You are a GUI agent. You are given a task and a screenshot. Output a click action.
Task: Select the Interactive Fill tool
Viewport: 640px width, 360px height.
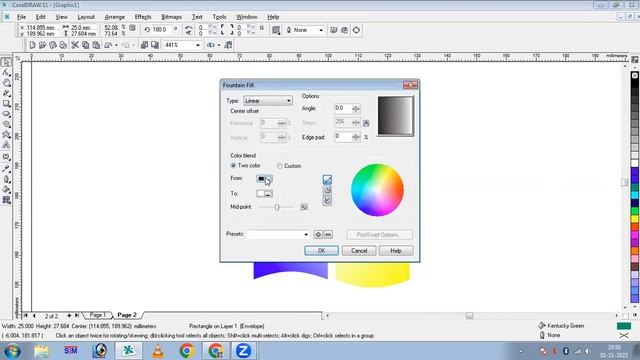pos(6,200)
